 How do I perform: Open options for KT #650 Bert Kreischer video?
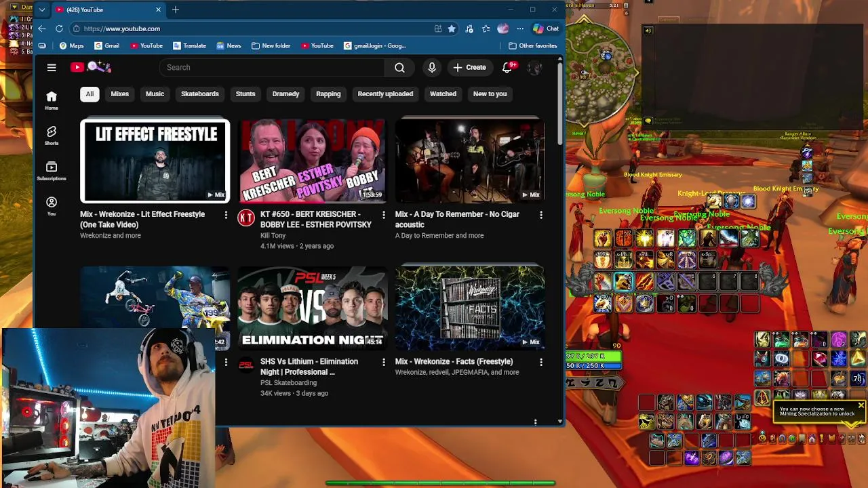click(x=383, y=215)
